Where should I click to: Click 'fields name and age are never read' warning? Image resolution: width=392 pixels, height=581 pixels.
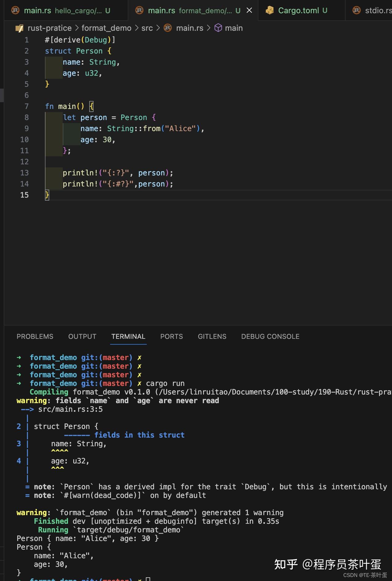(x=118, y=401)
